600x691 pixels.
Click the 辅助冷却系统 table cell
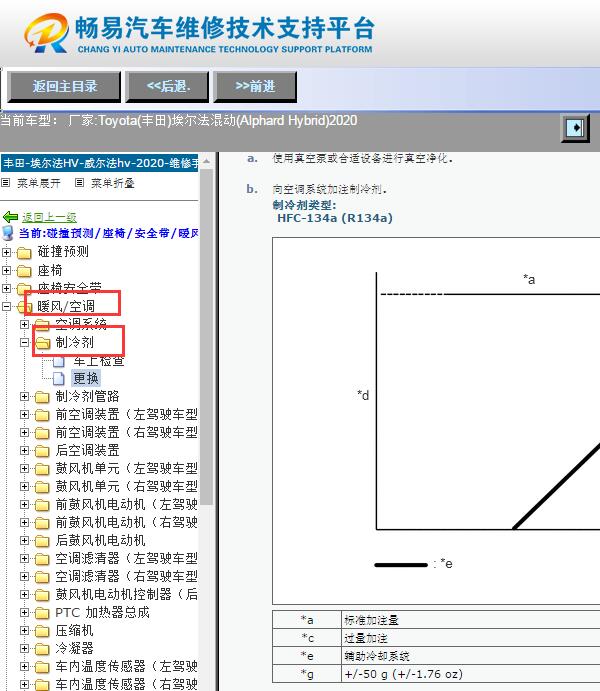470,656
